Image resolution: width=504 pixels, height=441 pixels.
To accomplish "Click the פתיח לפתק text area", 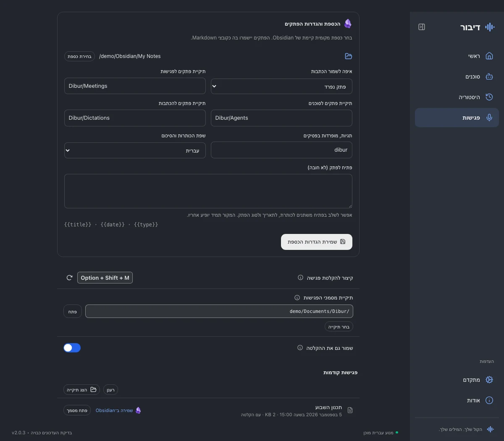I will pyautogui.click(x=208, y=191).
